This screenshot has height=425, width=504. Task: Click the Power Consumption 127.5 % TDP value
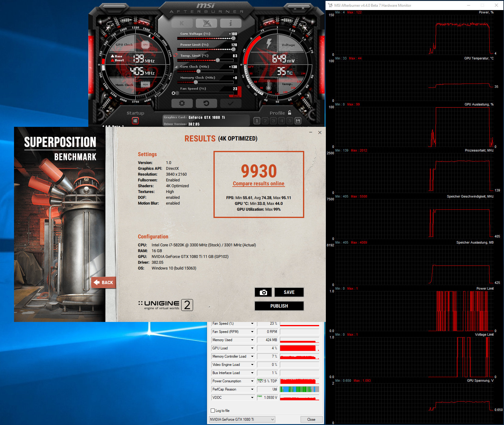[268, 381]
